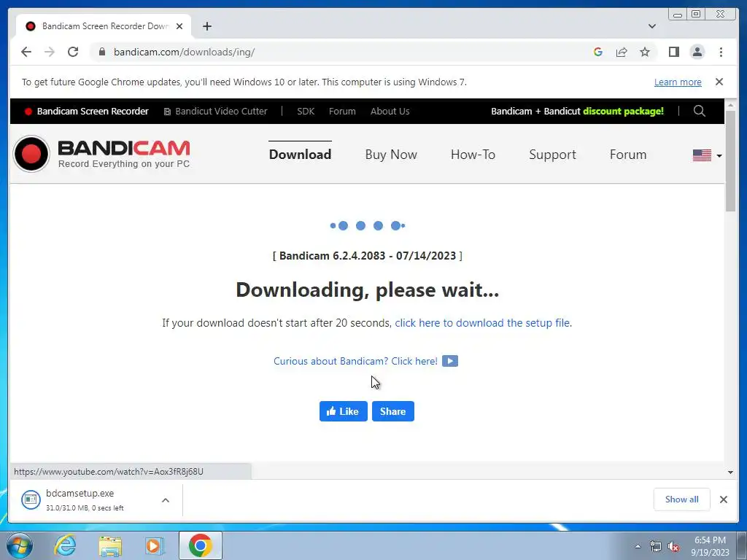Click the Bandicam version text
The image size is (747, 560).
click(x=368, y=256)
